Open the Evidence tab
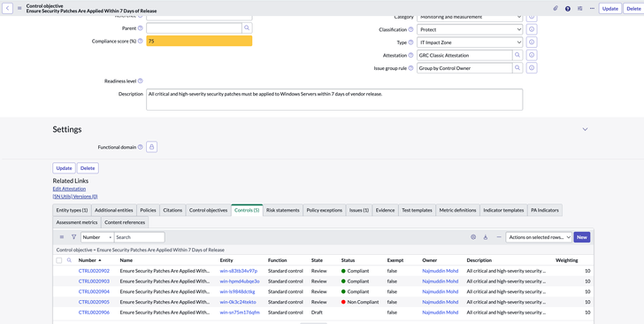This screenshot has height=324, width=644. click(386, 210)
